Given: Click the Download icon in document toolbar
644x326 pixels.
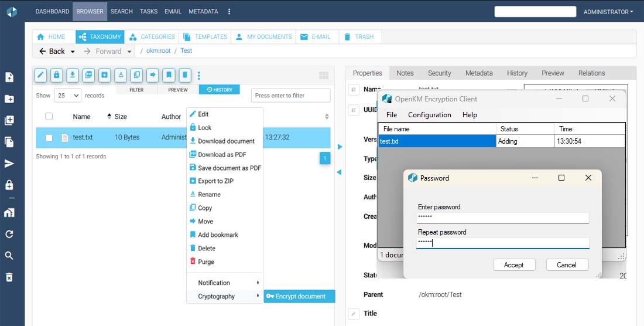Looking at the screenshot, I should tap(72, 75).
